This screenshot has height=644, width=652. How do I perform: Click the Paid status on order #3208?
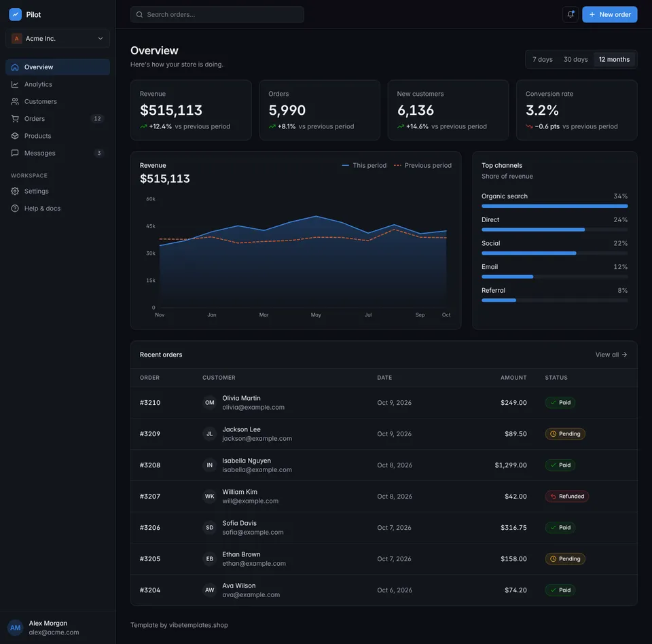[560, 465]
